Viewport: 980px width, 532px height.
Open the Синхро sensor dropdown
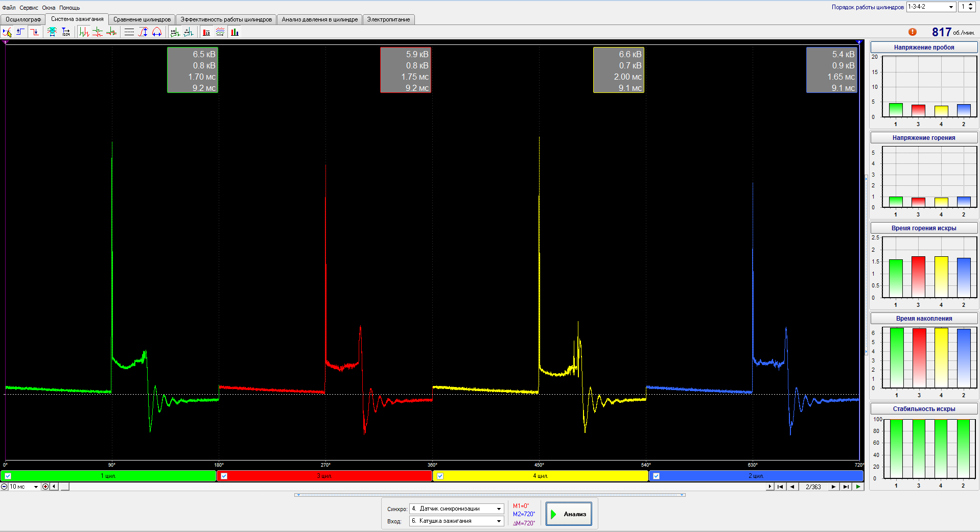point(457,509)
